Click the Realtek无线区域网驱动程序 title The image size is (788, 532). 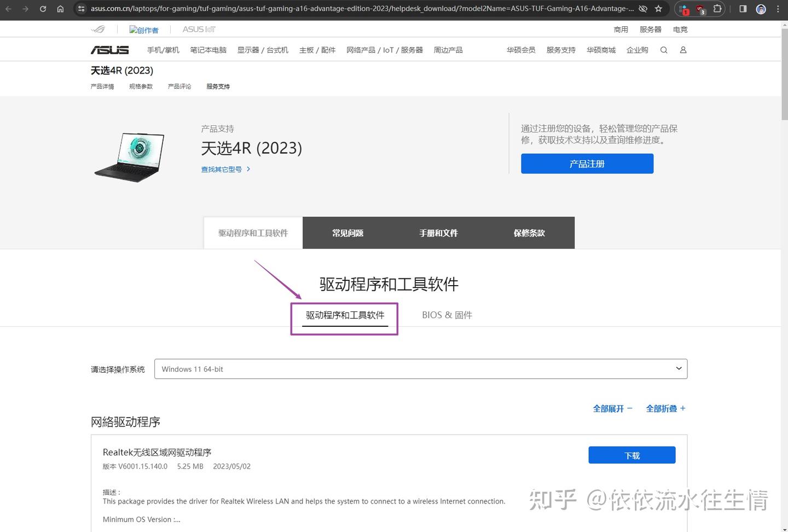point(157,452)
